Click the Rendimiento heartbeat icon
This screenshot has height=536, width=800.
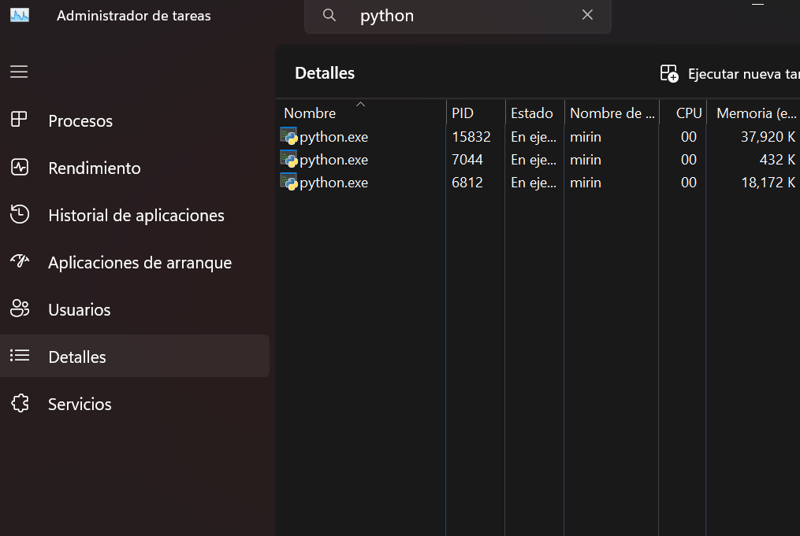[19, 168]
